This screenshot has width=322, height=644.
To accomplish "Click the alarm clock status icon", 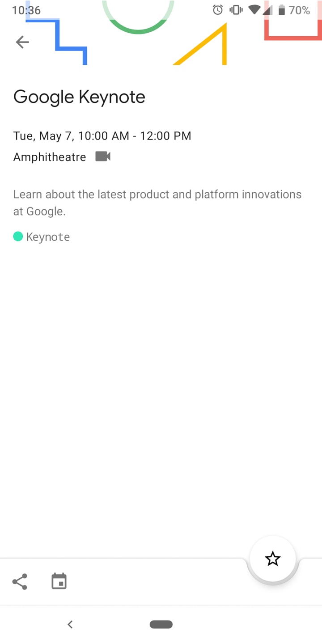I will click(x=218, y=10).
